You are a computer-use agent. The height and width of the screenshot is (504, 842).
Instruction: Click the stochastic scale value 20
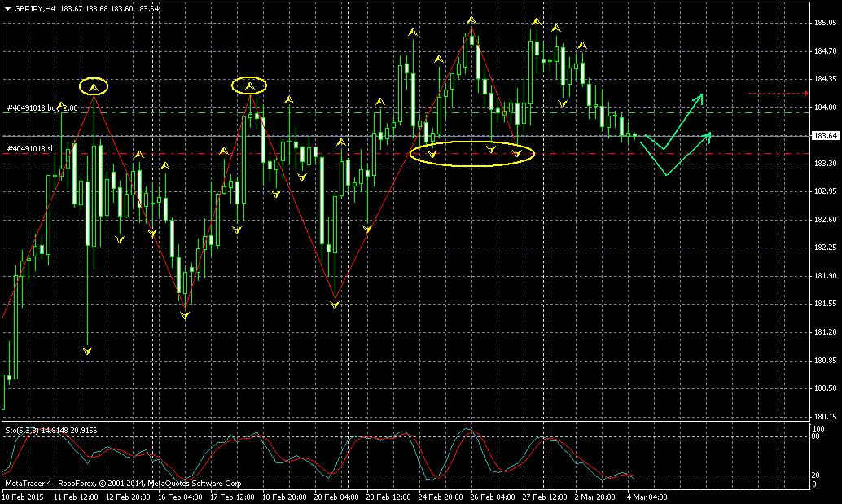coord(817,476)
